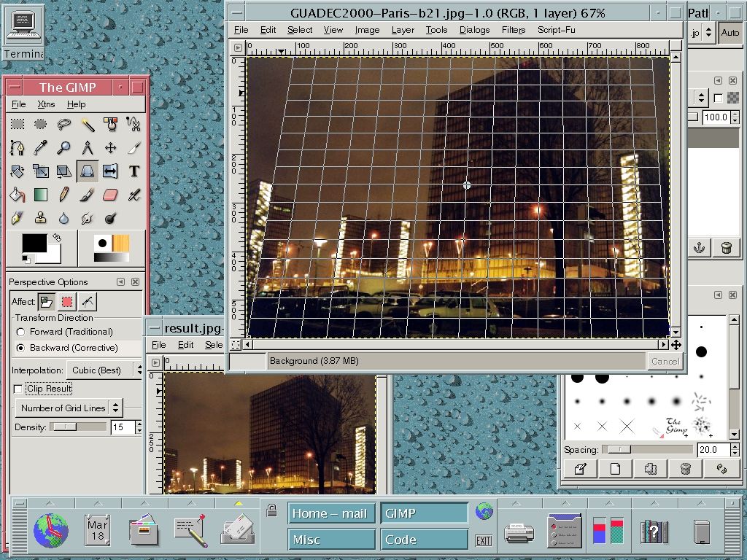Viewport: 747px width, 560px height.
Task: Open the help books icon in panel
Action: point(655,531)
